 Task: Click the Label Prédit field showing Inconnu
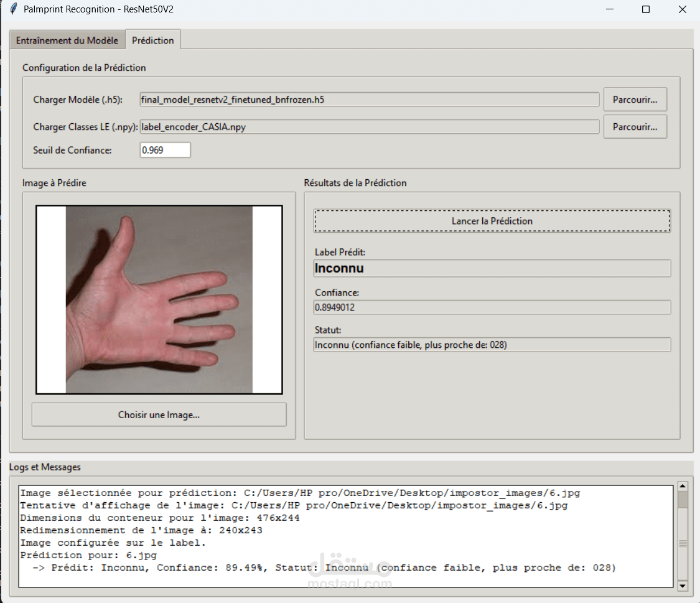pyautogui.click(x=492, y=268)
